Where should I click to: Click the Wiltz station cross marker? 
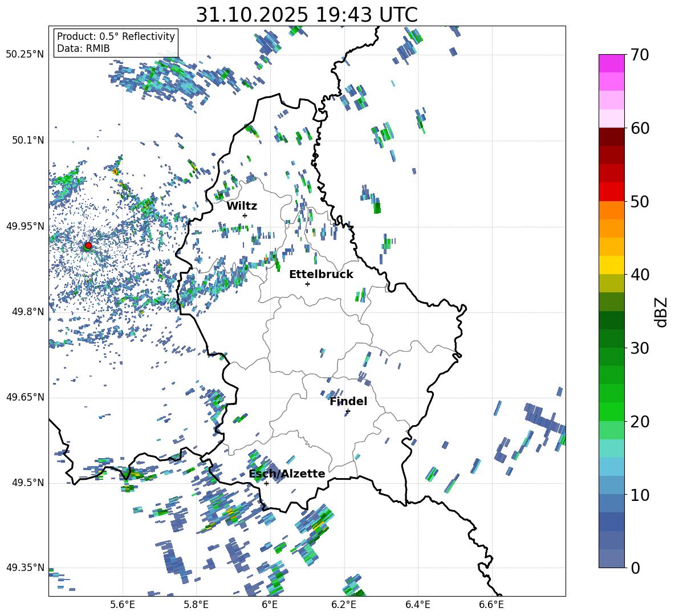[245, 215]
